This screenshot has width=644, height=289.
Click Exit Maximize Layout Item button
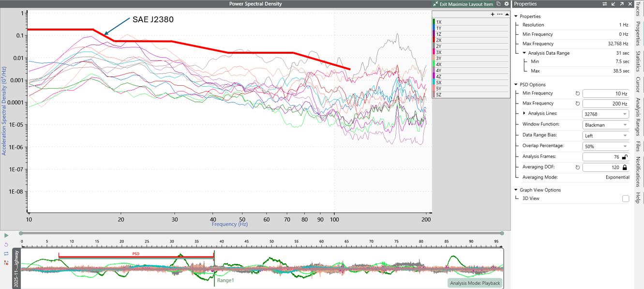point(464,4)
